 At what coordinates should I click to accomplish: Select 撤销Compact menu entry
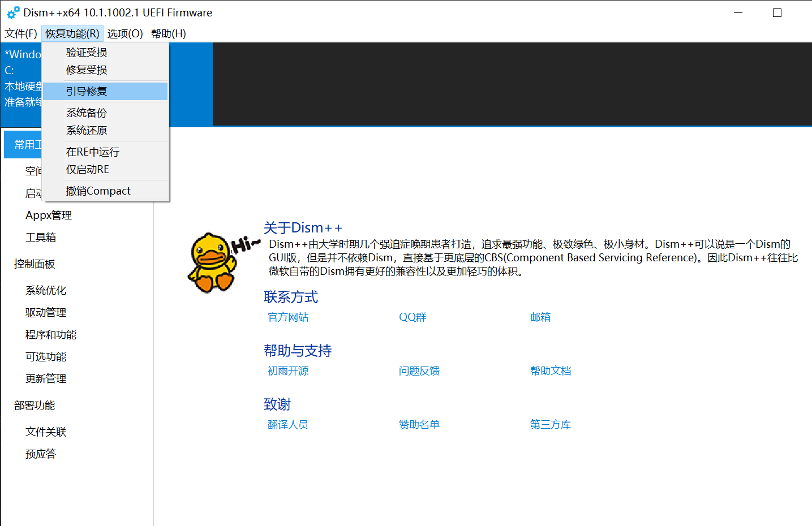[98, 191]
